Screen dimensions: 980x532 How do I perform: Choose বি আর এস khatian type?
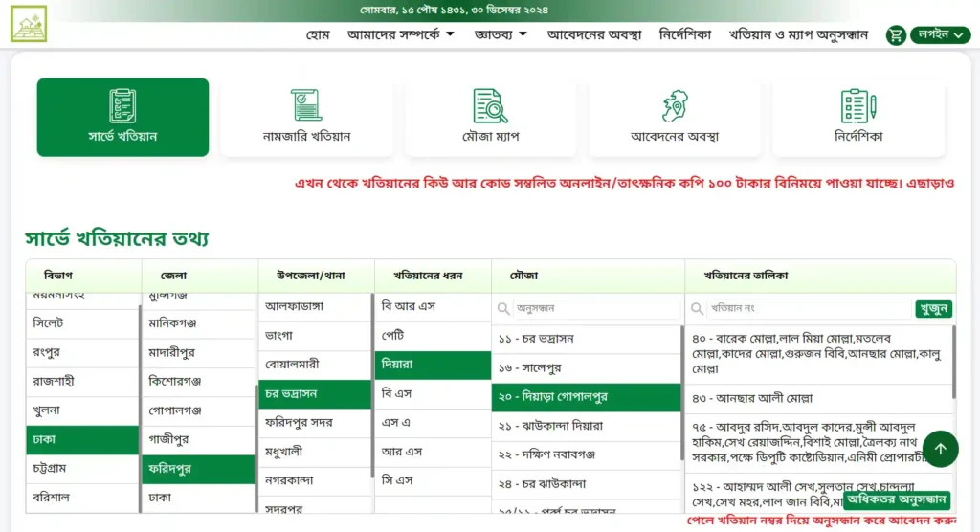433,306
